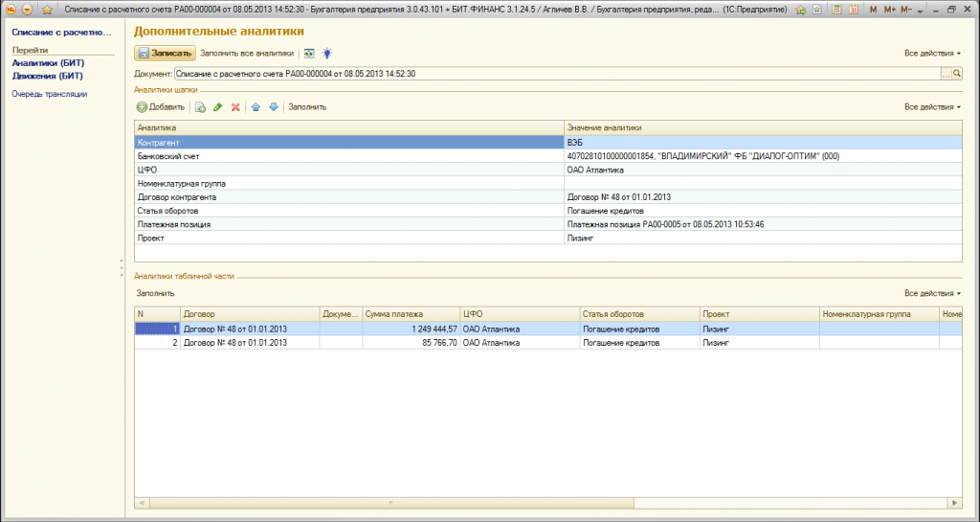The image size is (980, 522).
Task: Click the Значение аналитики column header
Action: pos(763,127)
